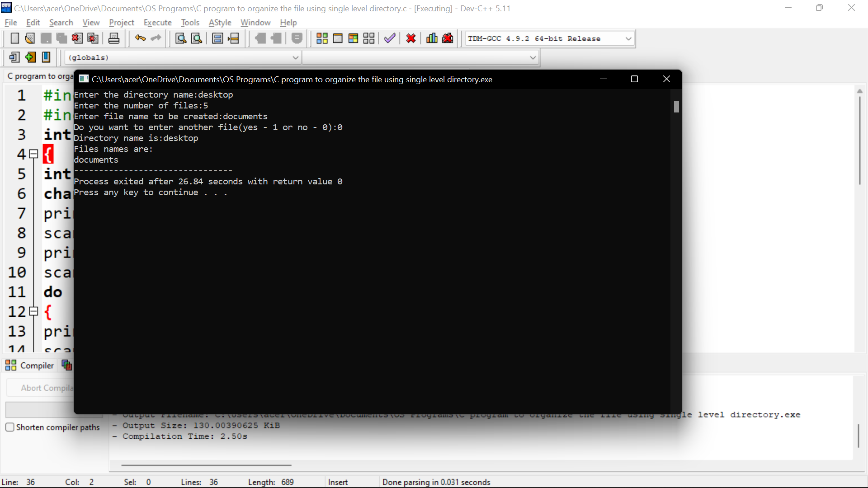Switch to the Compiler log tab

[x=29, y=366]
